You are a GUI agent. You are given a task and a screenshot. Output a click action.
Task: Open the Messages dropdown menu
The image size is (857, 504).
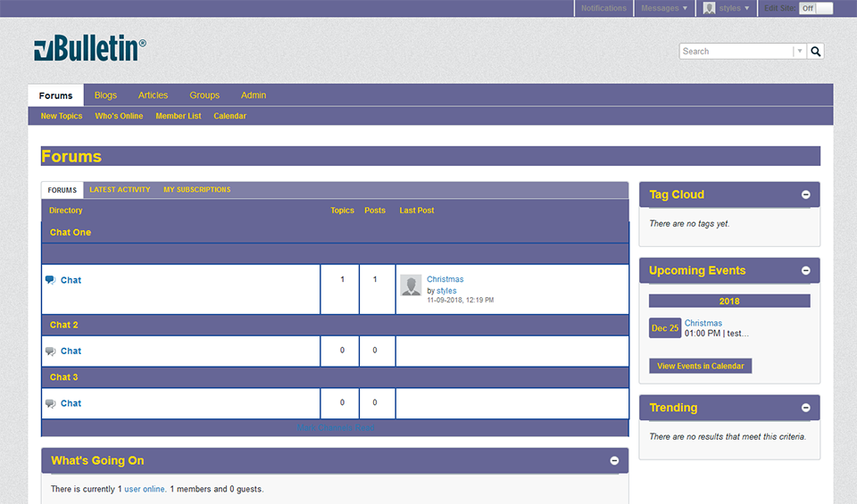[x=664, y=8]
